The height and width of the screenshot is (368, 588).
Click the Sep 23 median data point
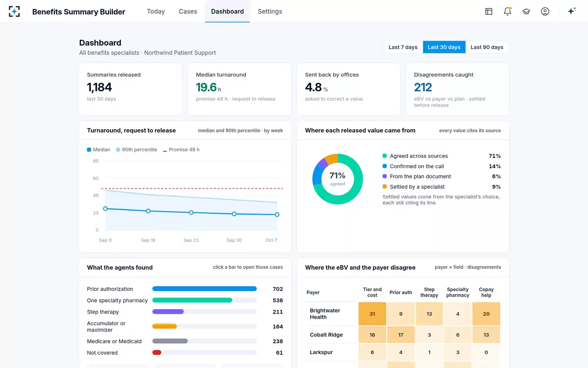[191, 213]
